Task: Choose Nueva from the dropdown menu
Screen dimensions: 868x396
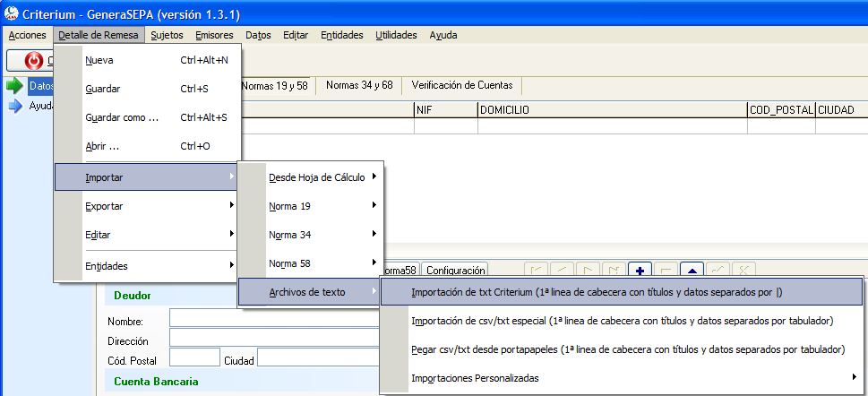Action: coord(148,60)
